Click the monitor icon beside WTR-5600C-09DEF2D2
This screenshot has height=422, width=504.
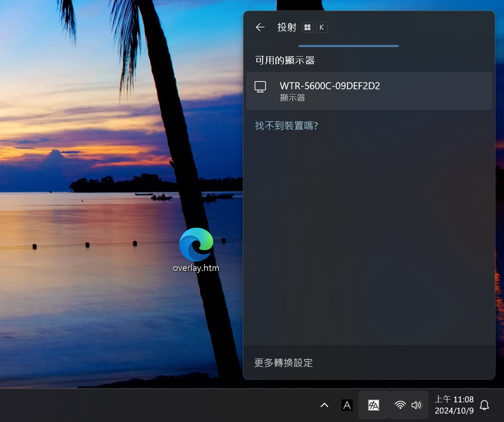coord(260,86)
